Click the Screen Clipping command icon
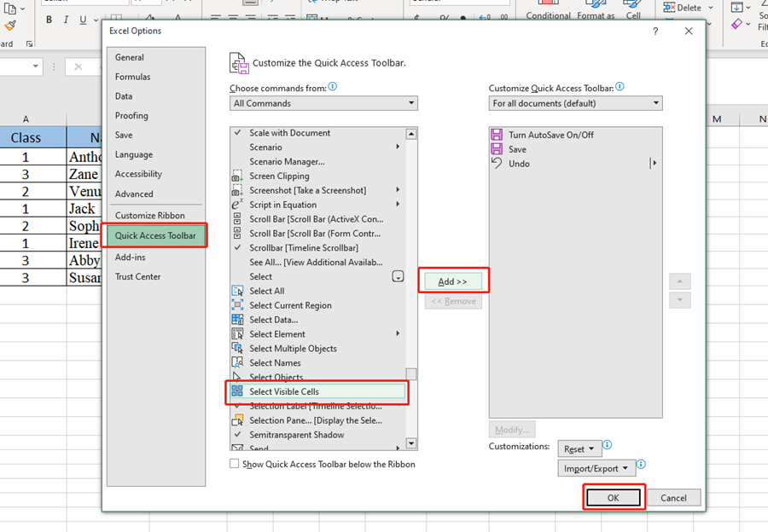768x532 pixels. tap(237, 176)
